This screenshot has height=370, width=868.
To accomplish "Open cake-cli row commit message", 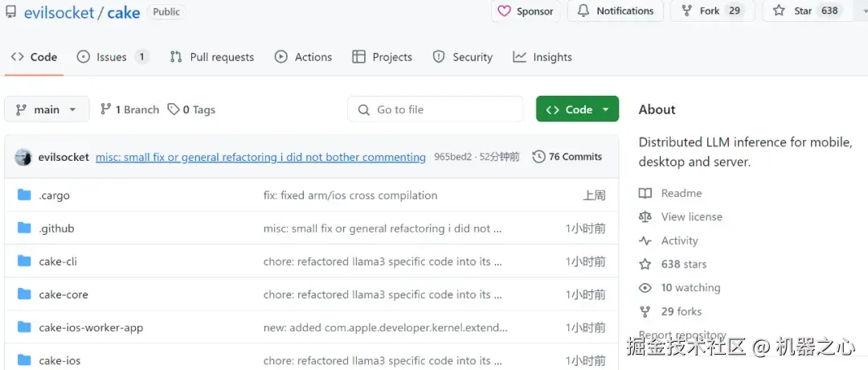I will tap(383, 261).
